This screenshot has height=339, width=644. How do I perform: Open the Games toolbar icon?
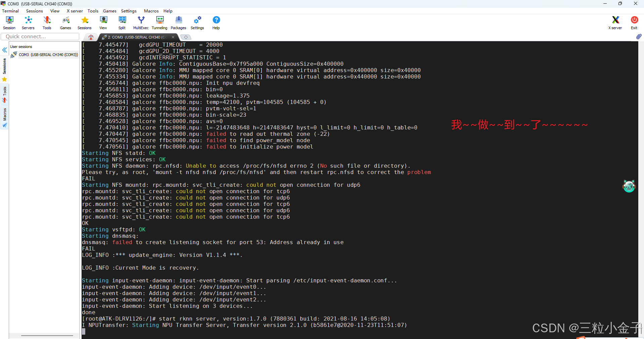(65, 23)
